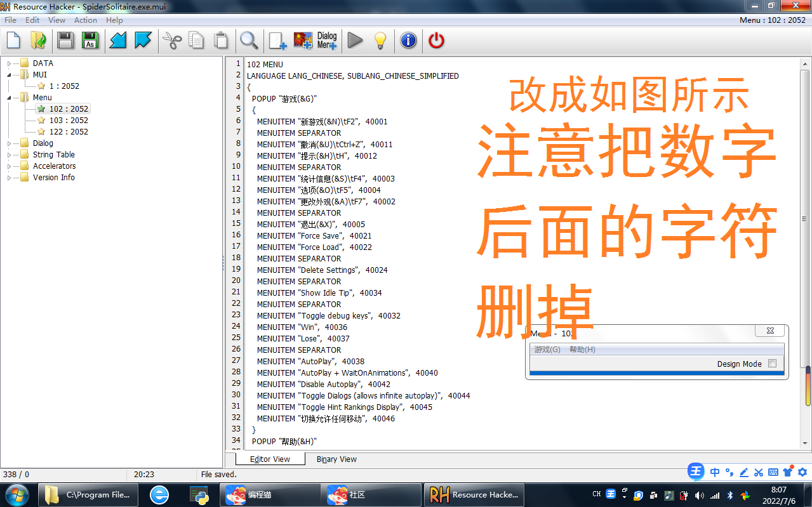The width and height of the screenshot is (812, 507).
Task: Click the Bluetooth tray icon
Action: 730,495
